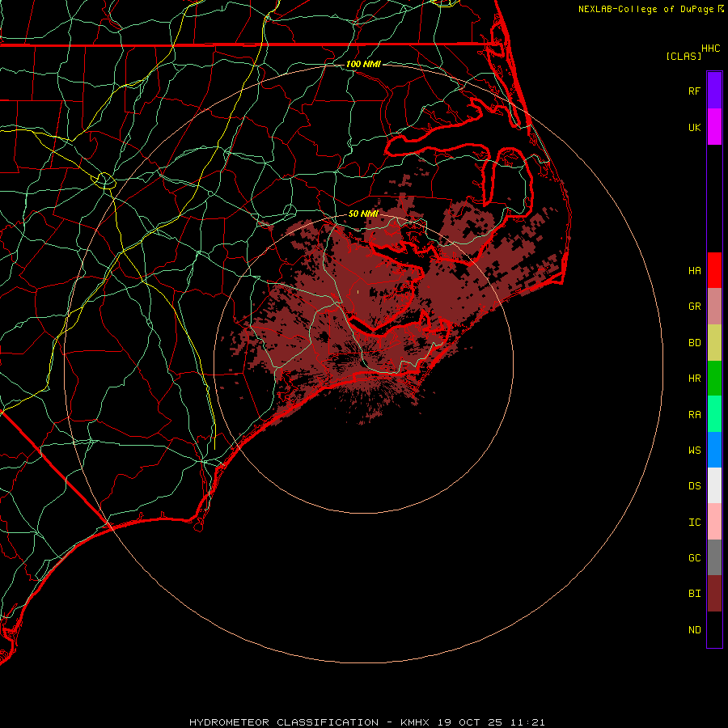This screenshot has width=728, height=728.
Task: Click the WS legend label
Action: 694,450
